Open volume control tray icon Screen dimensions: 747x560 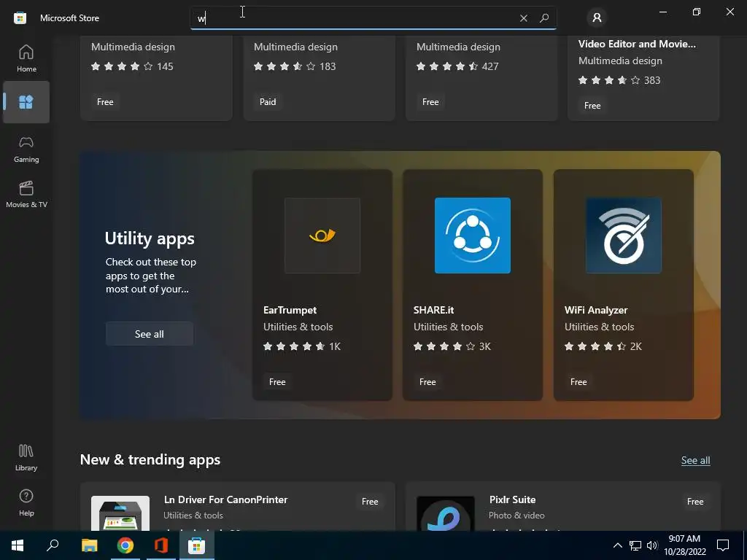click(x=652, y=545)
